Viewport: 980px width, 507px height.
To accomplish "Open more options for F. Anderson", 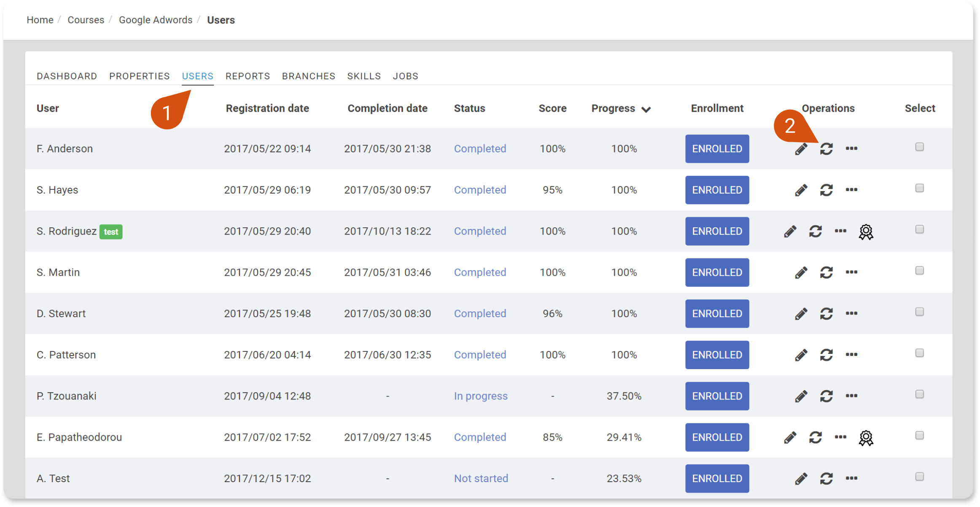I will pyautogui.click(x=851, y=148).
